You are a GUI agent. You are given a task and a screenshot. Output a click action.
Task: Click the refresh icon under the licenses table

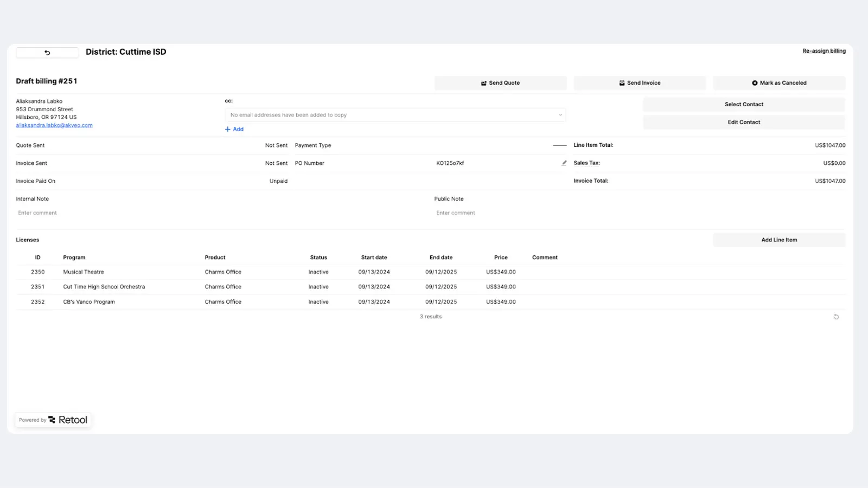click(836, 317)
